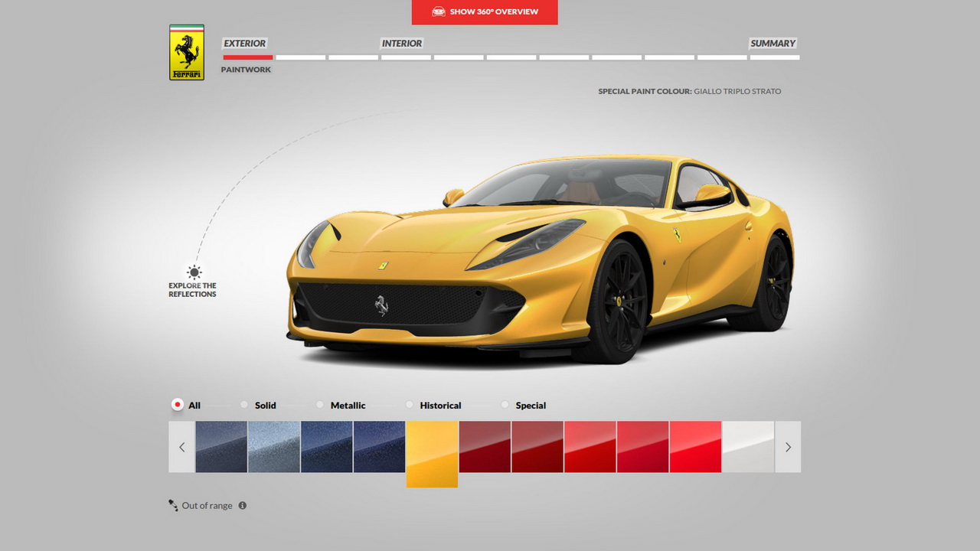Image resolution: width=980 pixels, height=551 pixels.
Task: Open the Interior section tab
Action: tap(402, 44)
